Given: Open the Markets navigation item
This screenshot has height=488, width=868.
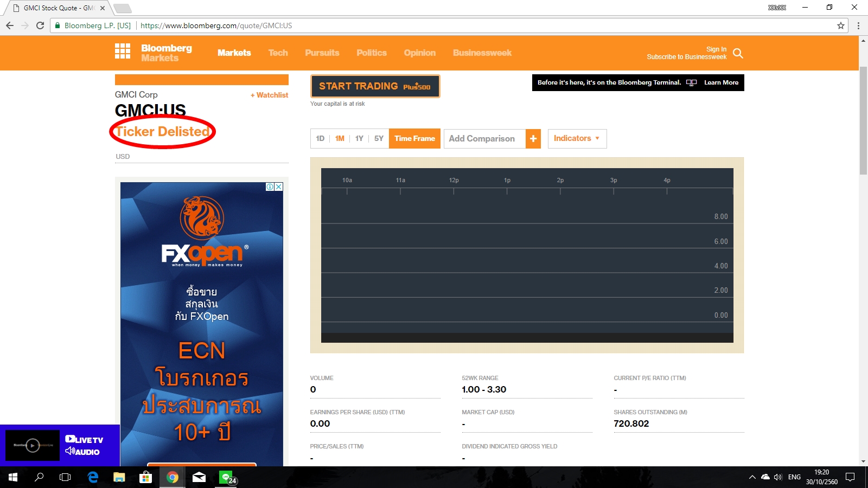Looking at the screenshot, I should [x=234, y=53].
